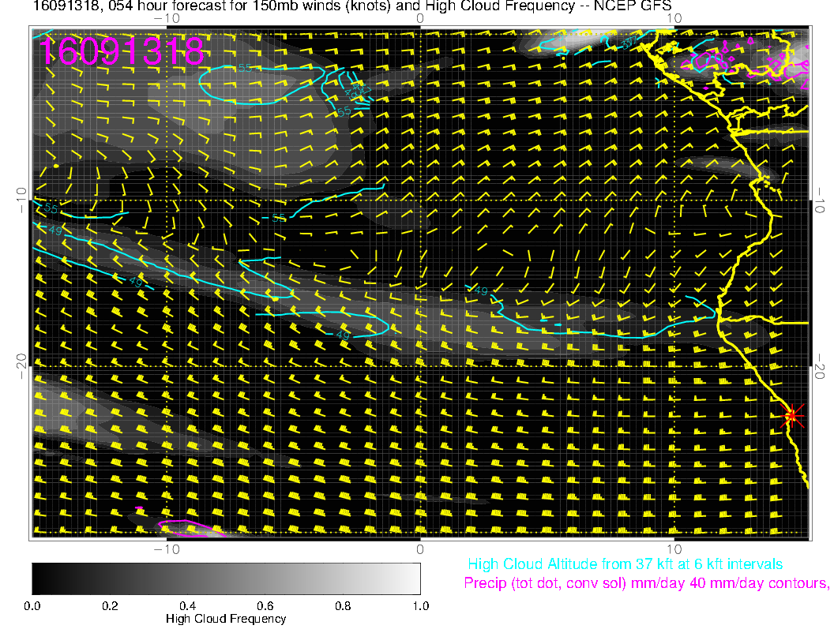Click the 1.0 colorbar tick label
Viewport: 834px width, 644px height.
(421, 606)
